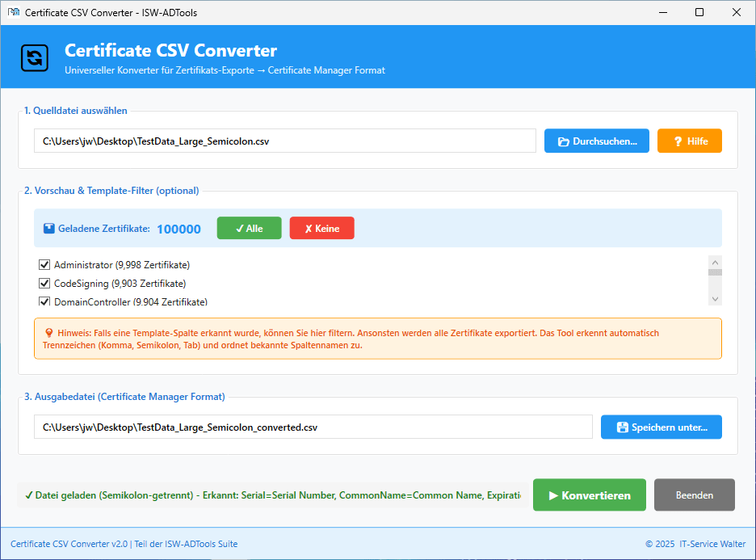
Task: Click the sync logo in the blue header
Action: click(35, 57)
